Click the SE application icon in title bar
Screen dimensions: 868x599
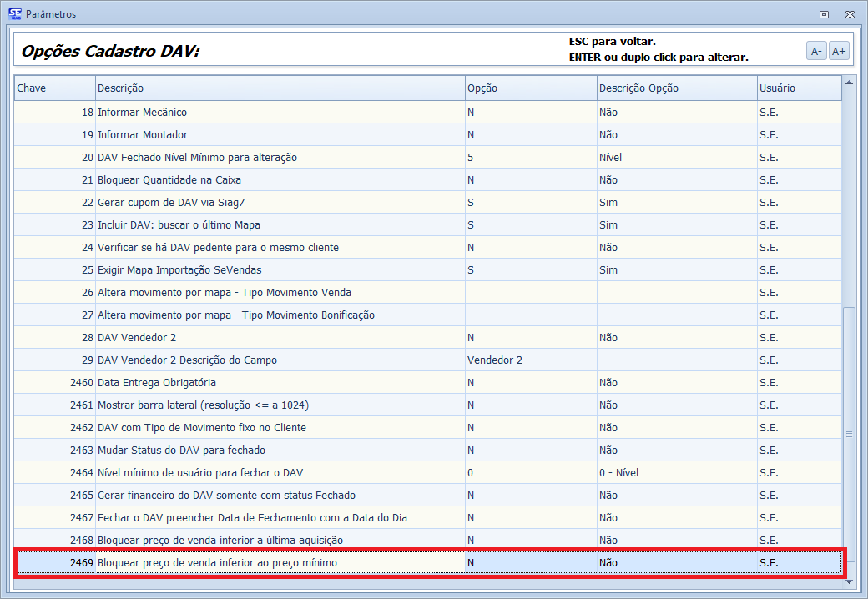click(x=14, y=13)
